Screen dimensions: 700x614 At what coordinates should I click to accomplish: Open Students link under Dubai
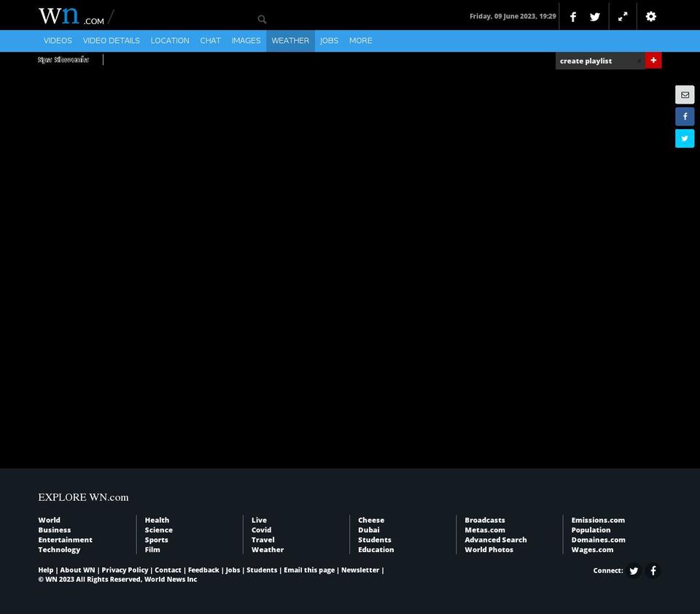point(375,540)
